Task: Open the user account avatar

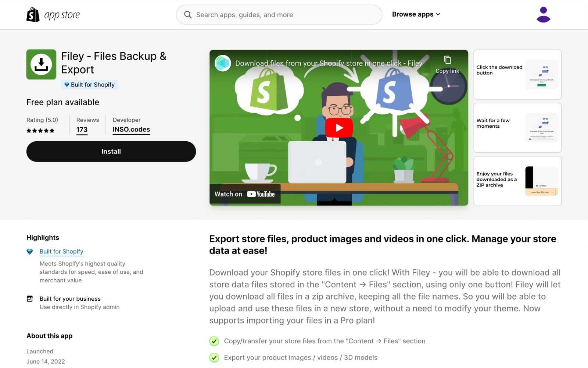Action: click(x=543, y=15)
